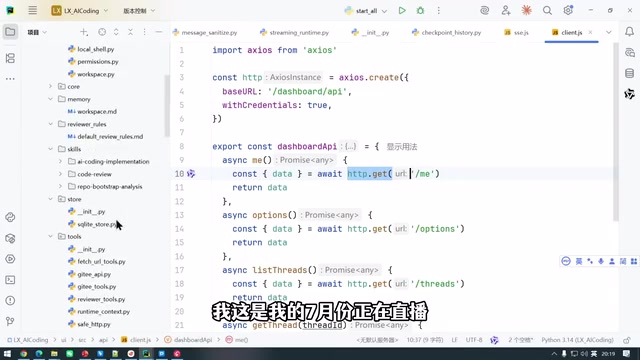This screenshot has width=640, height=360.
Task: Expand the repo-bootstrap-analysis folder
Action: (x=60, y=186)
